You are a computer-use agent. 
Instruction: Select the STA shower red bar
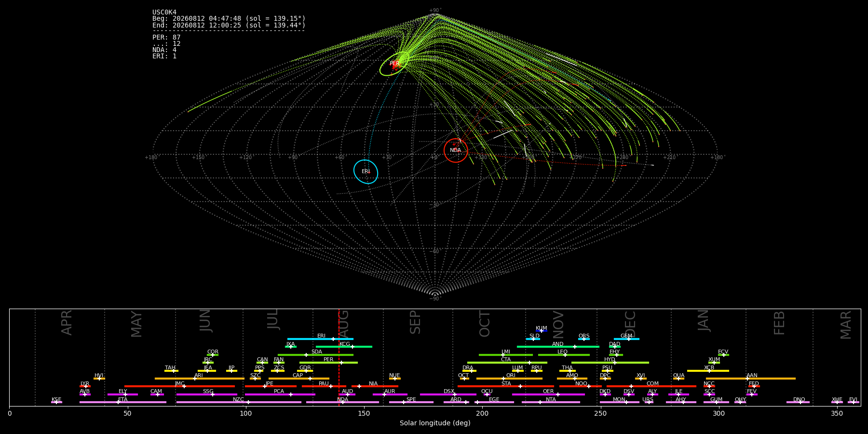[506, 386]
